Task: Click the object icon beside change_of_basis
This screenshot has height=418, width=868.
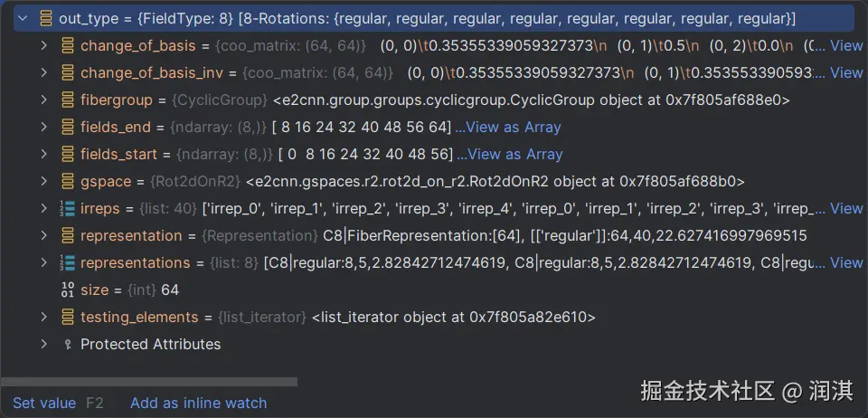Action: click(x=68, y=45)
